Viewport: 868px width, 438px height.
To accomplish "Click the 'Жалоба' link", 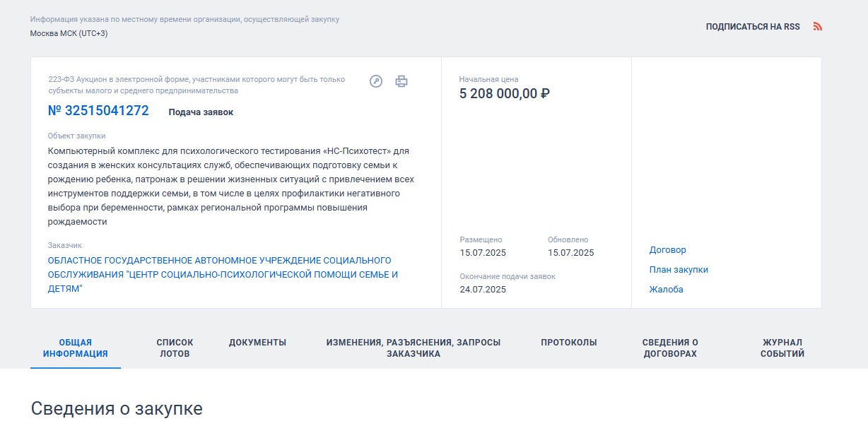I will [x=666, y=290].
